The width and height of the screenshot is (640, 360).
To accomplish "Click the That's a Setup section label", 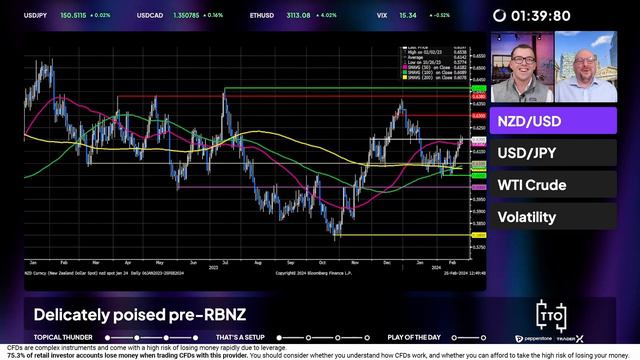I will [240, 338].
